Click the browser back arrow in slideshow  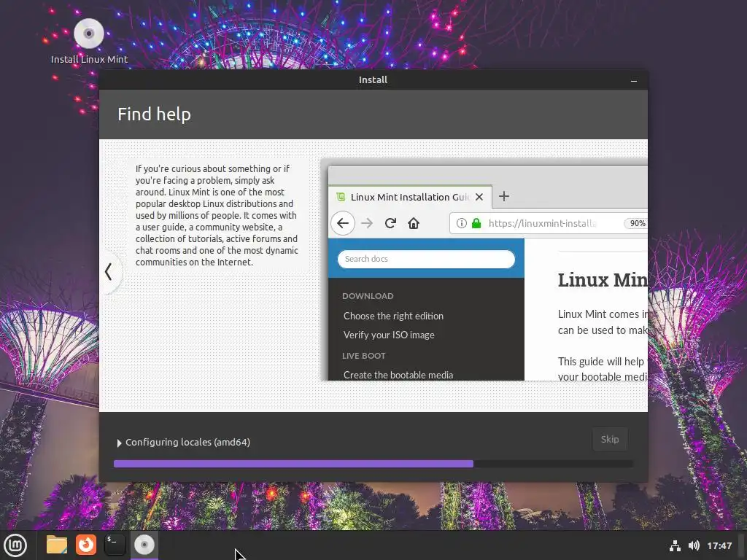(x=343, y=223)
